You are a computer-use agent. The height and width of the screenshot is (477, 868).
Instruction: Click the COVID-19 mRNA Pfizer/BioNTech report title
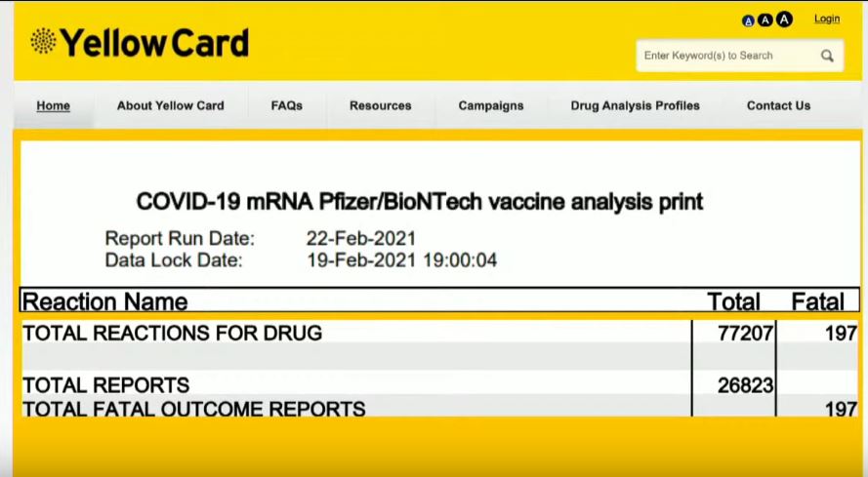tap(420, 202)
